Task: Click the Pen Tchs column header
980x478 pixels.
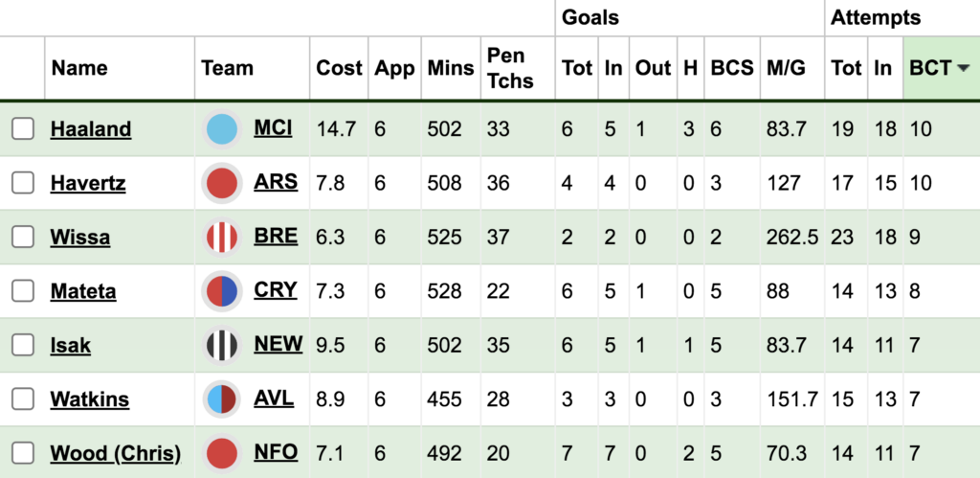Action: point(511,68)
